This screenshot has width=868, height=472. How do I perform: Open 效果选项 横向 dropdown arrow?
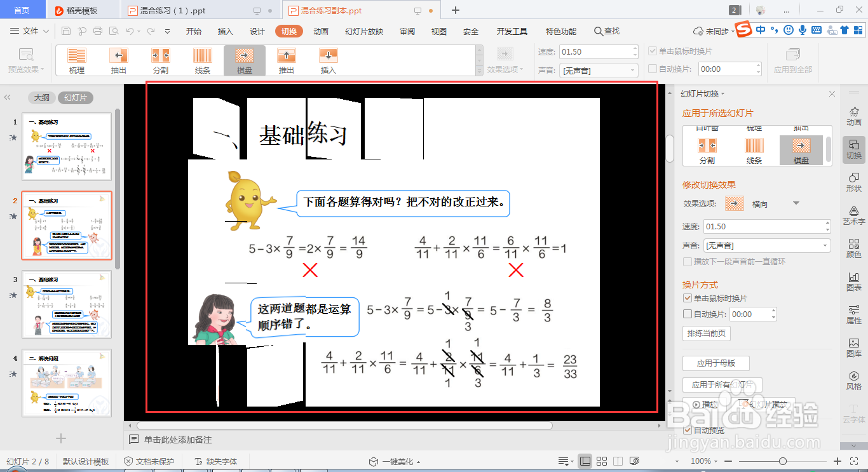coord(796,204)
